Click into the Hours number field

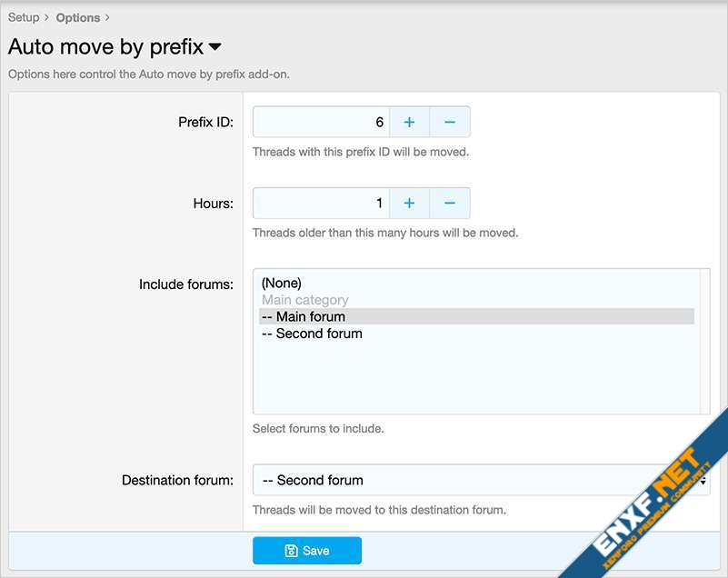(321, 203)
